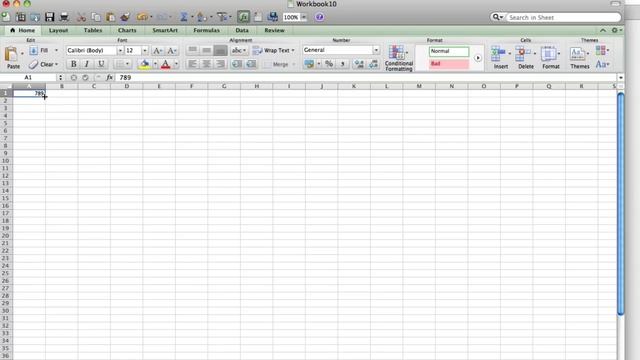Viewport: 640px width, 360px height.
Task: Click the Comma Style button
Action: coord(343,64)
